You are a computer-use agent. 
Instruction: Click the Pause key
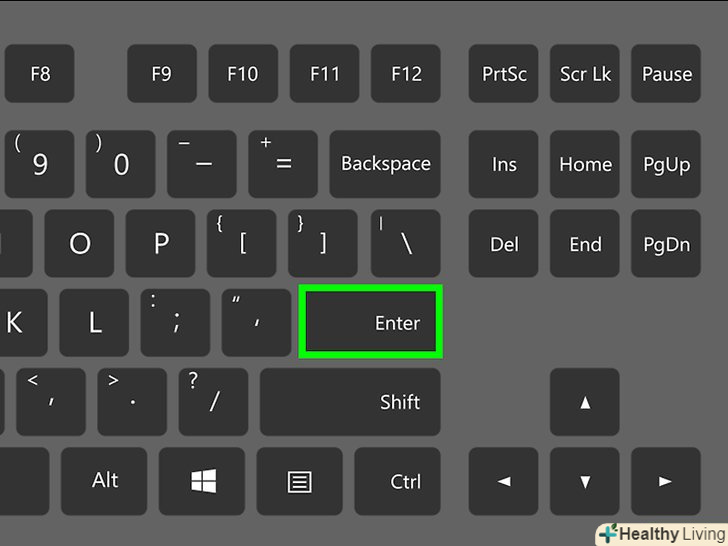666,73
